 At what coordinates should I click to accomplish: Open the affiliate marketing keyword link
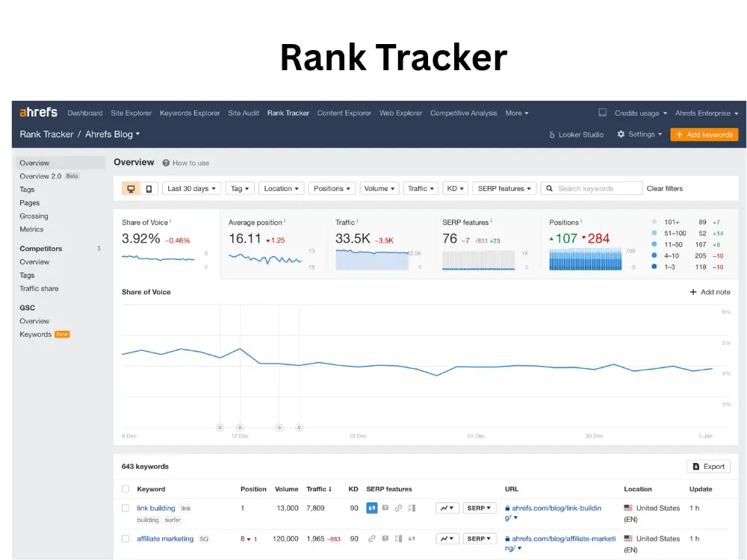click(165, 538)
